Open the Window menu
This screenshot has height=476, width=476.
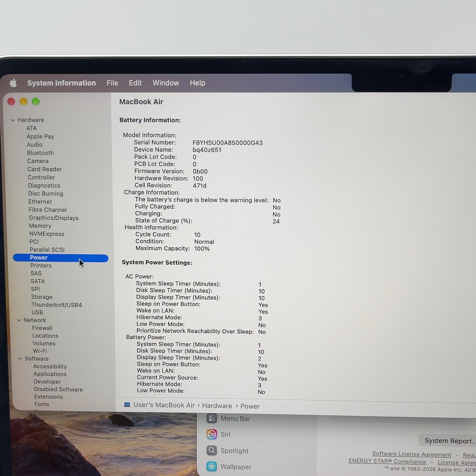pos(166,83)
